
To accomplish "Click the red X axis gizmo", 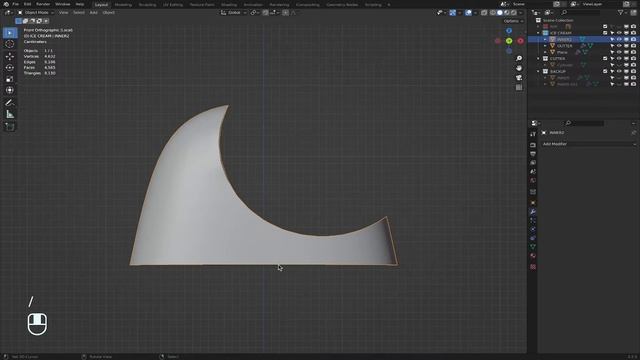I will coord(520,41).
